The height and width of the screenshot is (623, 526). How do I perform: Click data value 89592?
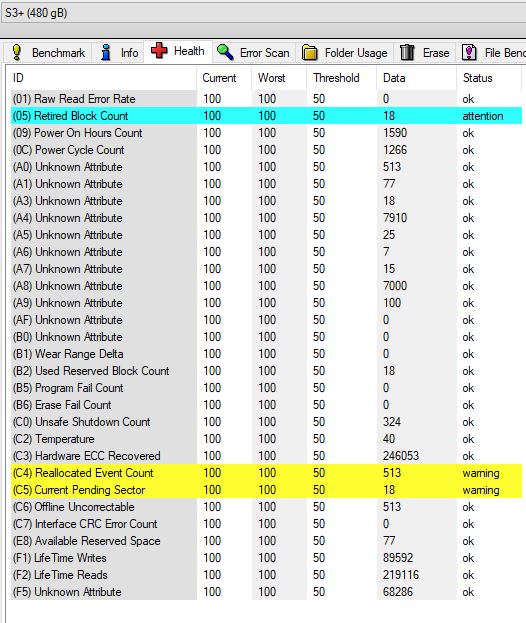[398, 558]
